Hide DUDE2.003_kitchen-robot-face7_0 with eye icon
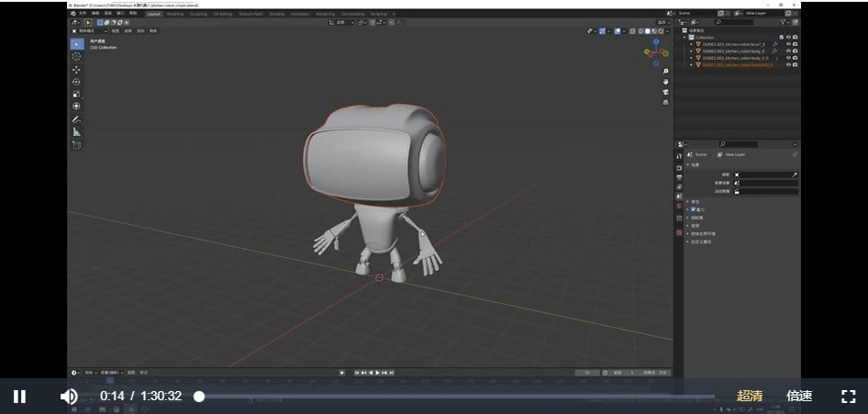 pos(788,44)
